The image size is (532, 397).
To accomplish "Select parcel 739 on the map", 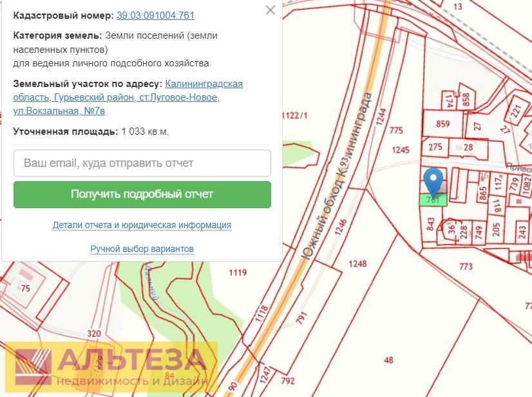I will tap(515, 184).
